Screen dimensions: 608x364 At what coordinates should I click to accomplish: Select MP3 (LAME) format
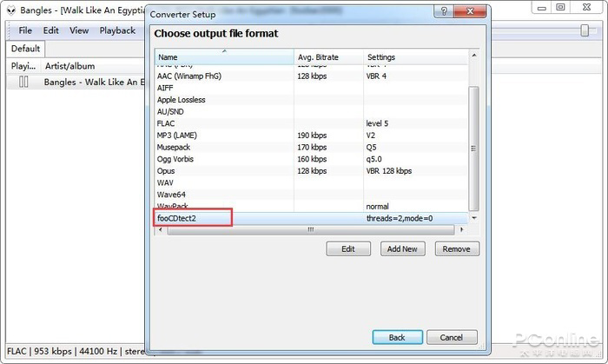point(311,136)
